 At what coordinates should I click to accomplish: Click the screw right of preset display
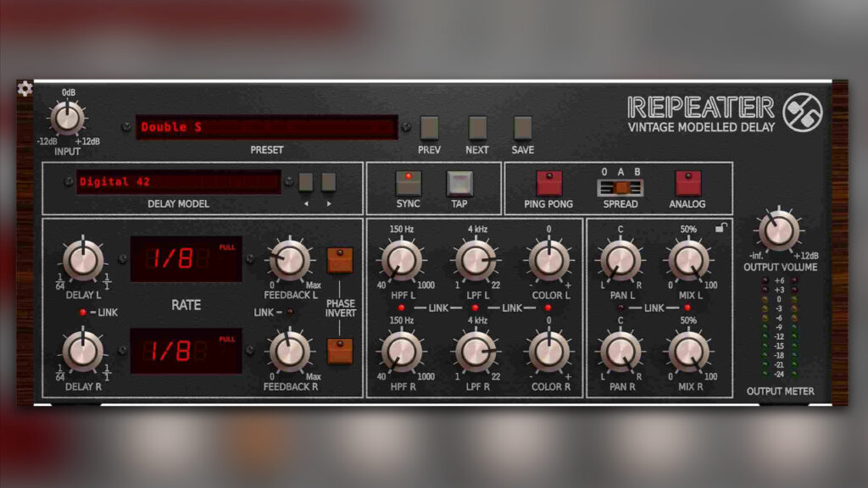pyautogui.click(x=406, y=127)
